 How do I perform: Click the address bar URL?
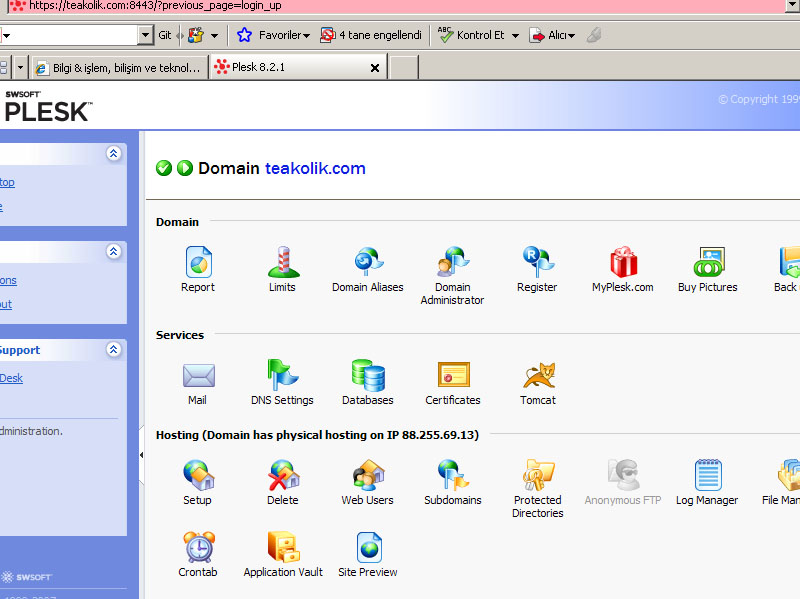155,6
